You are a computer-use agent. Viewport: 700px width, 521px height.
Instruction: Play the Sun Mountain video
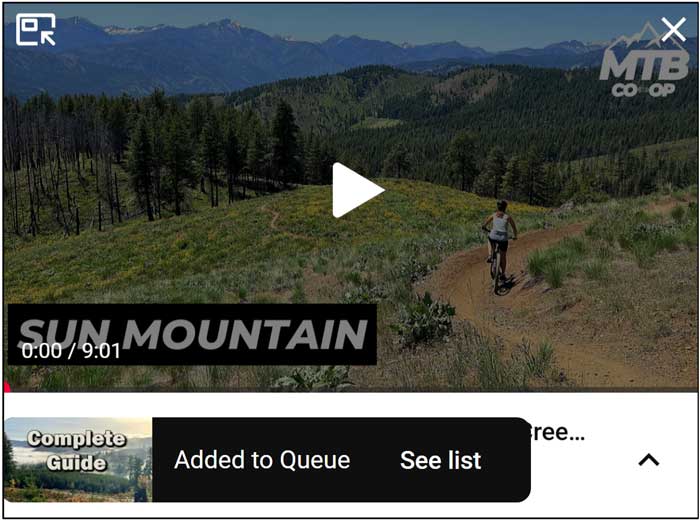point(358,190)
